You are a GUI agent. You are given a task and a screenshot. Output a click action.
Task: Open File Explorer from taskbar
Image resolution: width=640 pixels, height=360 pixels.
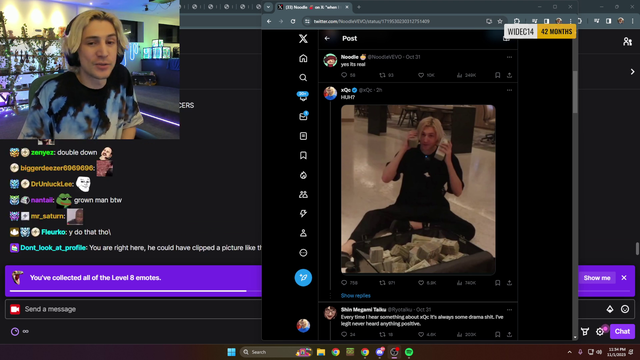(x=321, y=352)
